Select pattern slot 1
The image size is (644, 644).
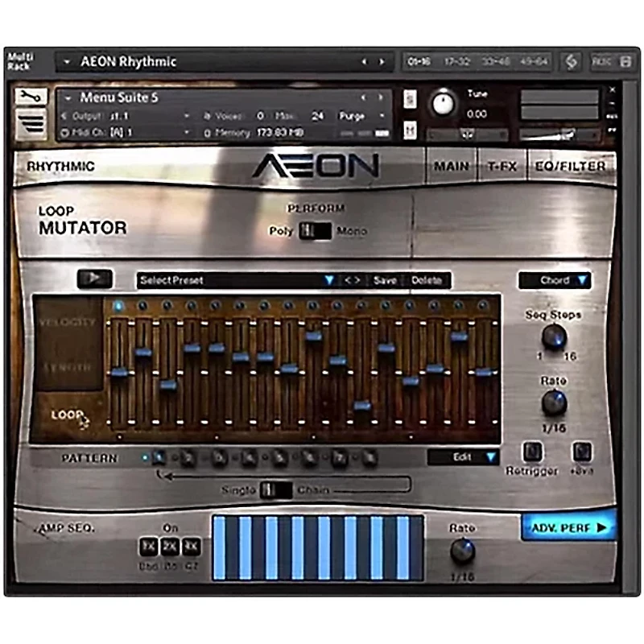159,457
